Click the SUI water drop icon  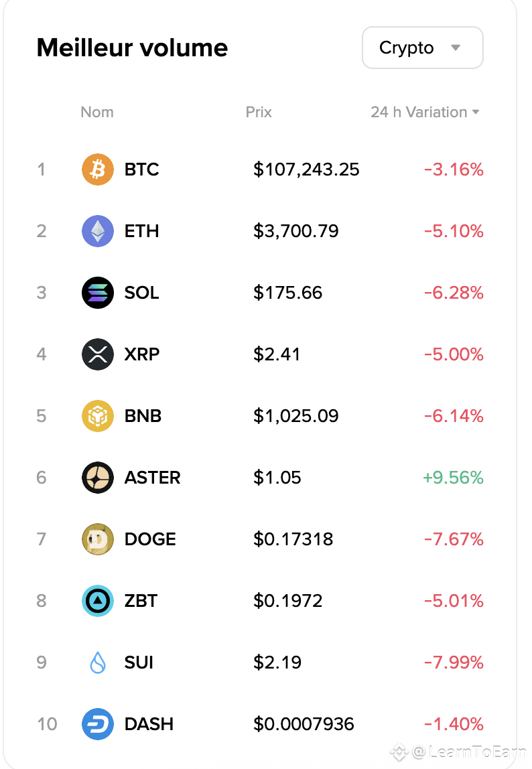[x=97, y=662]
